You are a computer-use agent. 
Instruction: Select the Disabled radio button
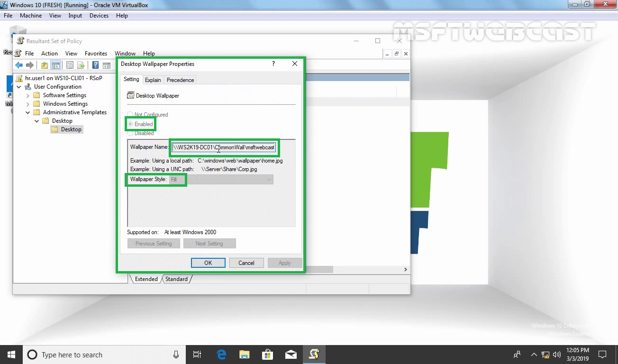coord(130,133)
